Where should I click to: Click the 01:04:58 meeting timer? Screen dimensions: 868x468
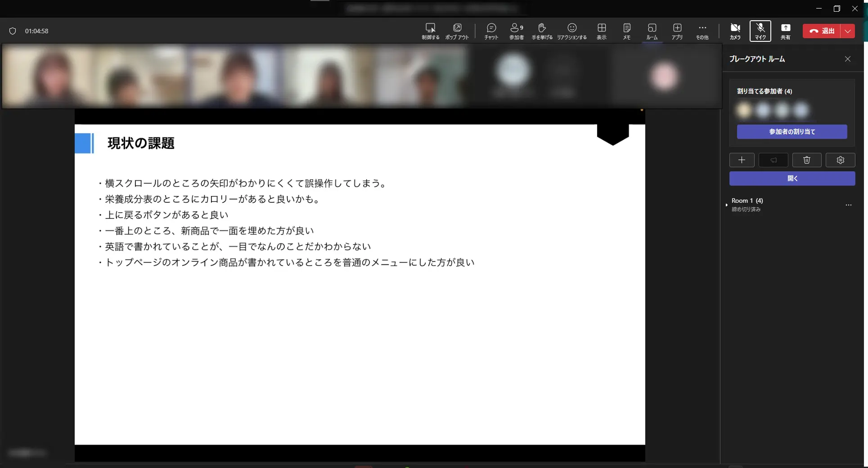(x=36, y=31)
